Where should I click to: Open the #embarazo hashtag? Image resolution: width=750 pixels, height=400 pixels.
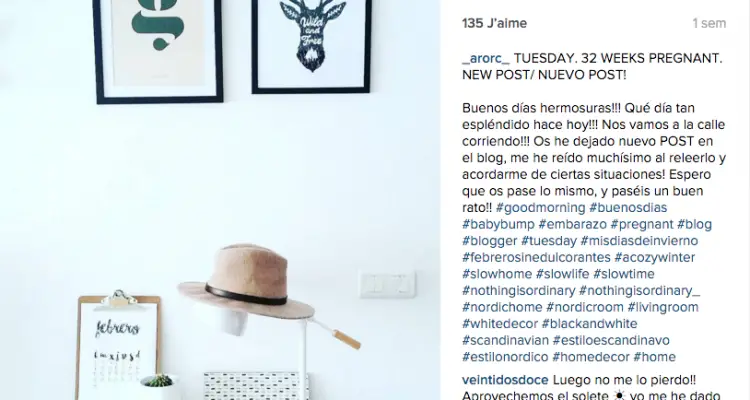tap(573, 224)
